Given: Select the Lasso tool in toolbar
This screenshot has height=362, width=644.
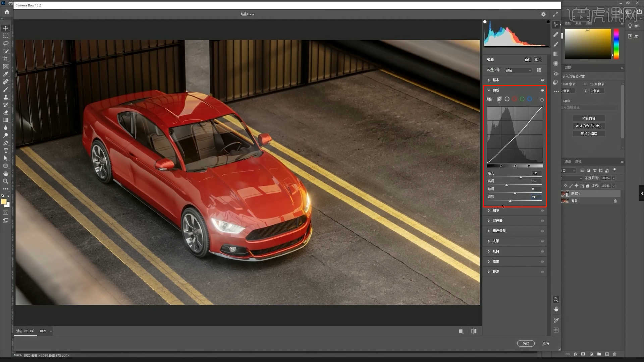Looking at the screenshot, I should coord(6,44).
